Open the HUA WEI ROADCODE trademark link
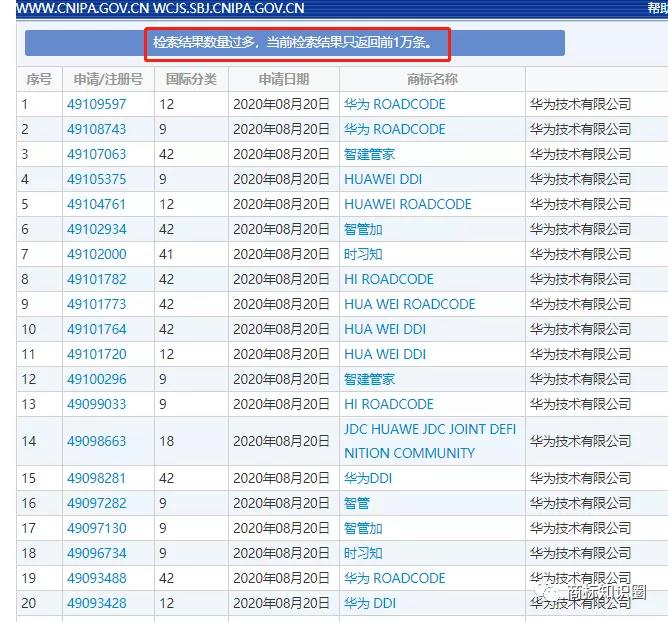The height and width of the screenshot is (622, 668). (409, 304)
